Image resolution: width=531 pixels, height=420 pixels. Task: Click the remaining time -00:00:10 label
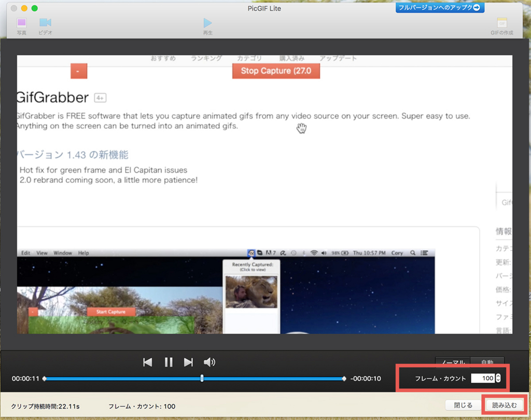click(366, 379)
